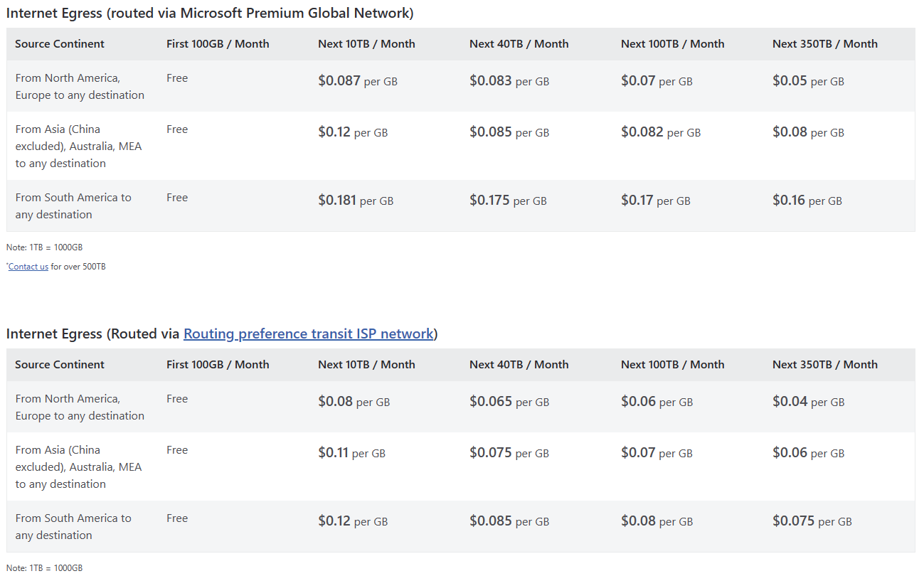Viewport: 924px width, 576px height.
Task: Click "Next 100TB / Month" header in Premium Network table
Action: point(673,44)
